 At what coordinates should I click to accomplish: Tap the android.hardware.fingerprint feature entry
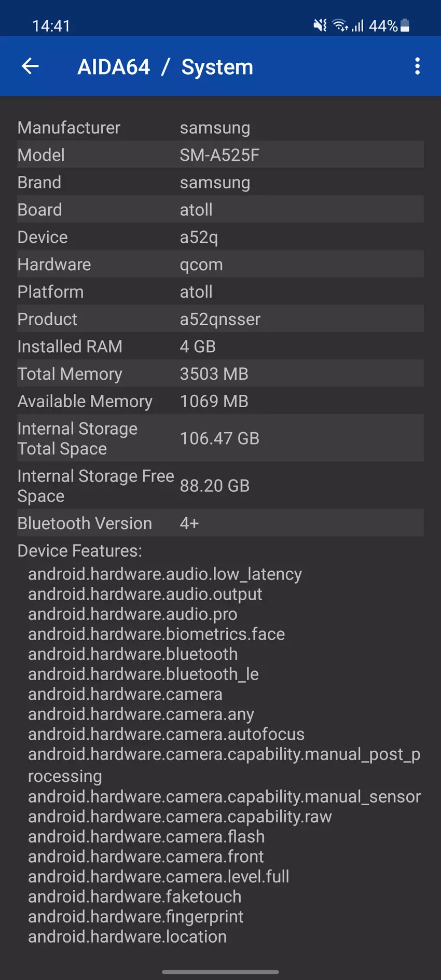click(136, 917)
